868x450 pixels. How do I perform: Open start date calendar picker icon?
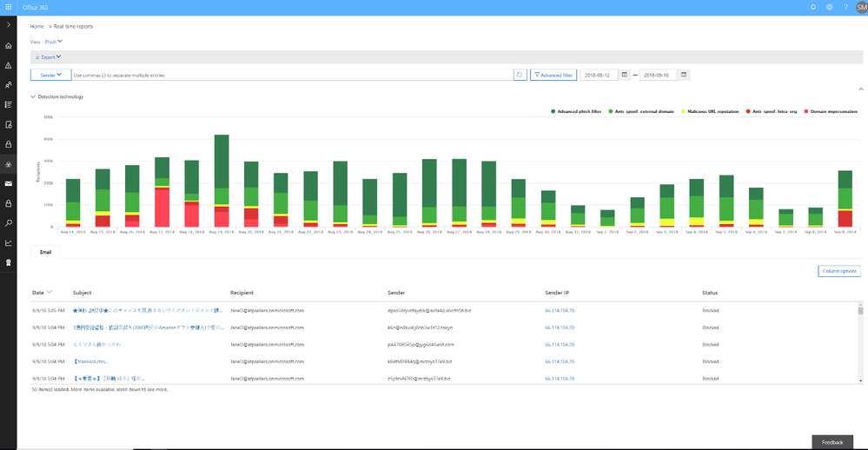[625, 75]
